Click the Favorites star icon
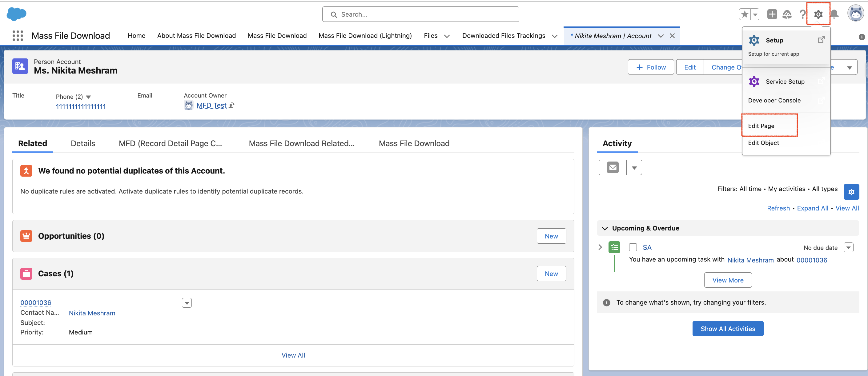868x376 pixels. tap(744, 14)
